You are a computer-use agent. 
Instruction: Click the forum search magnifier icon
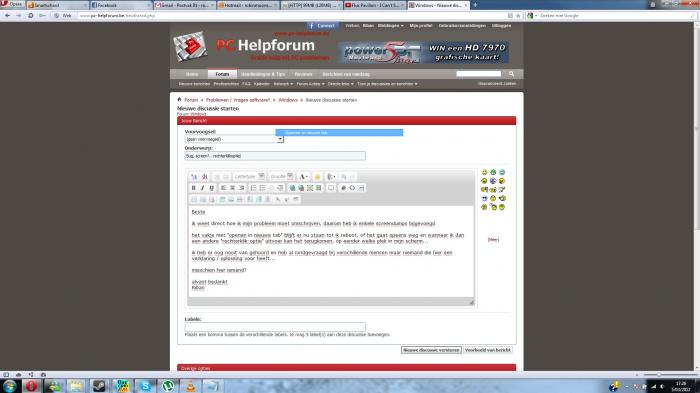pyautogui.click(x=512, y=74)
